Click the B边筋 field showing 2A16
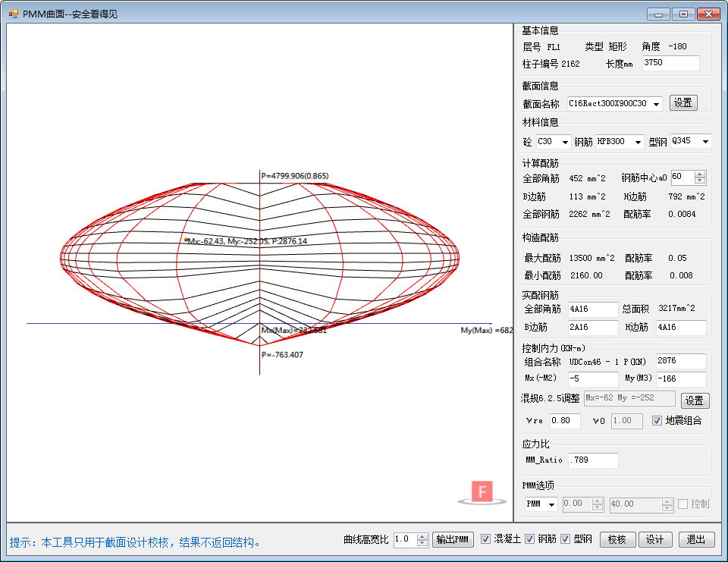Image resolution: width=728 pixels, height=562 pixels. point(593,328)
